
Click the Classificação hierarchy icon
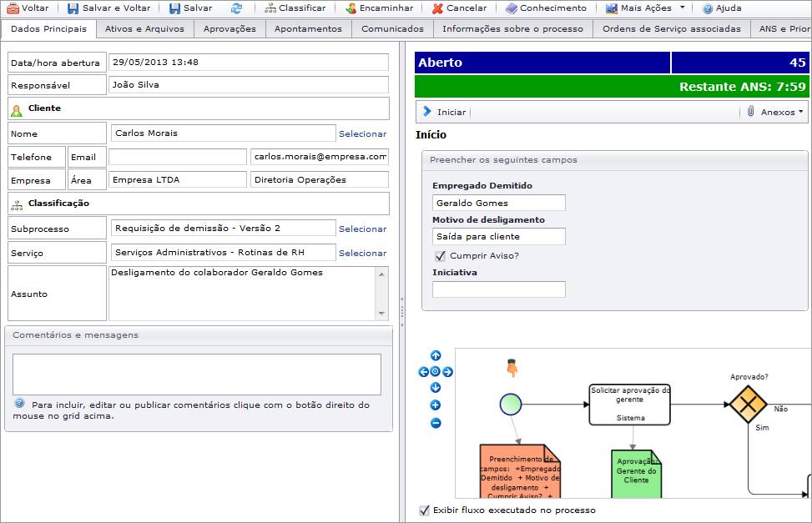[17, 205]
